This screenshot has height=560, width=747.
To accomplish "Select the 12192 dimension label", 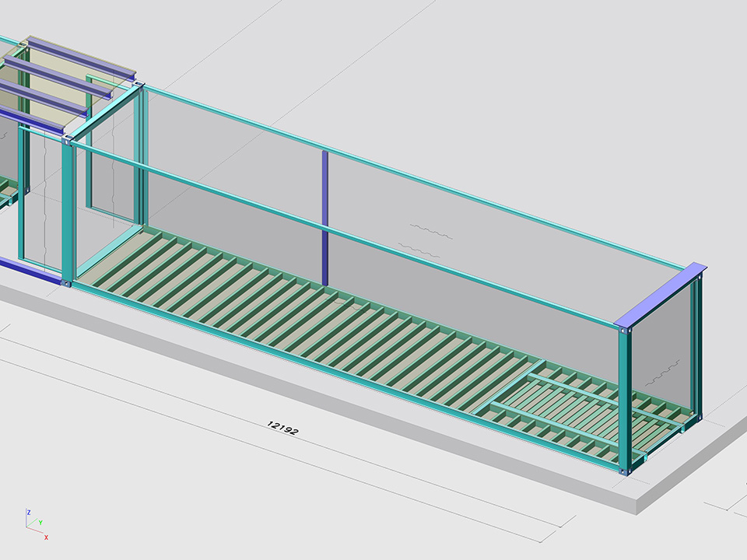I will (x=282, y=428).
